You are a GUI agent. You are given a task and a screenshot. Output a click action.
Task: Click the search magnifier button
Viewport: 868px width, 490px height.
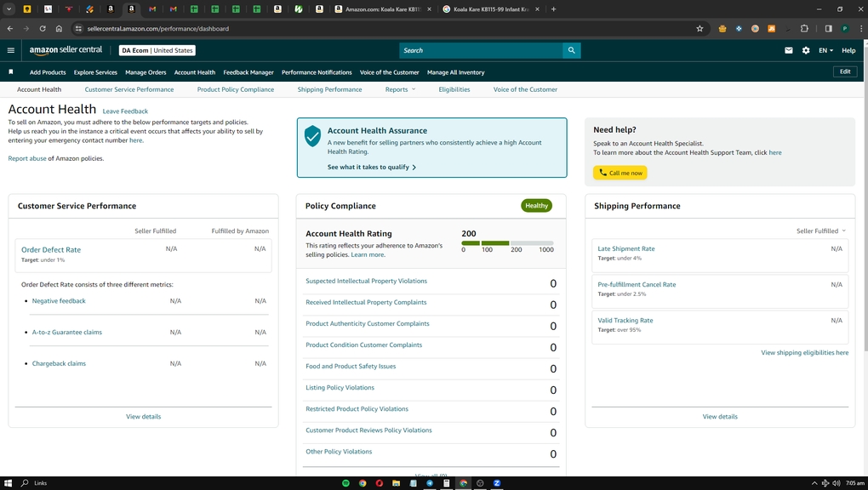click(571, 50)
